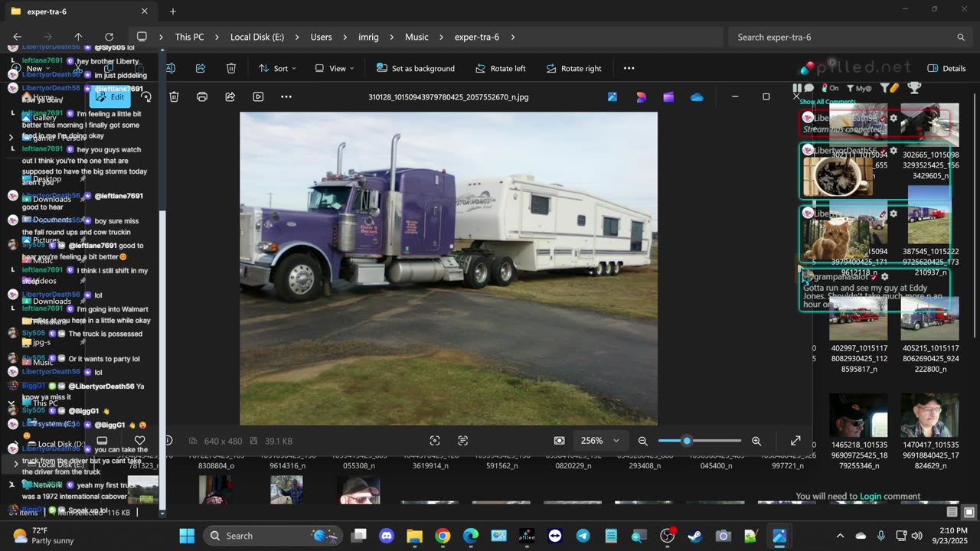The width and height of the screenshot is (980, 551).
Task: Show hidden system tray icons
Action: [x=840, y=536]
